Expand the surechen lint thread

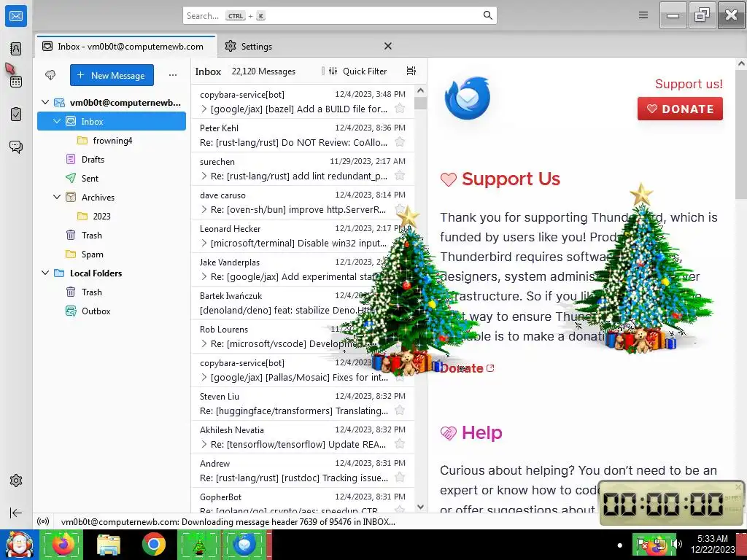[204, 176]
